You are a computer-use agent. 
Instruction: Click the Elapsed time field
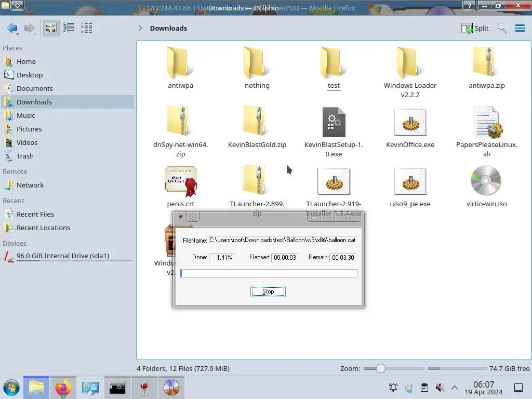coord(285,258)
